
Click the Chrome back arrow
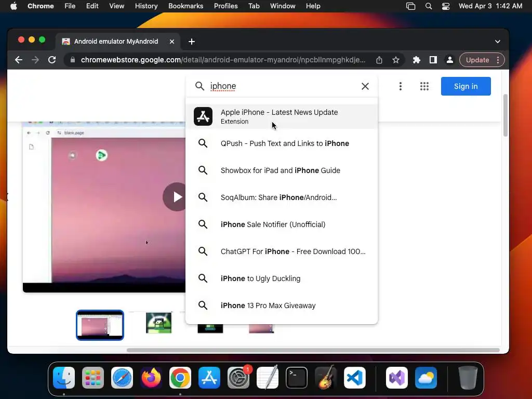[x=19, y=60]
